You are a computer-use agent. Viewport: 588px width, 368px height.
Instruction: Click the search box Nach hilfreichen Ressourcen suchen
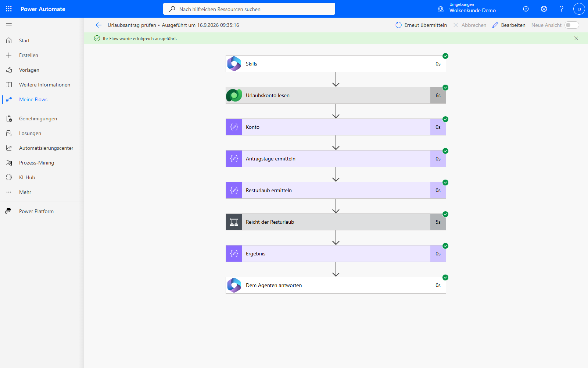coord(249,9)
